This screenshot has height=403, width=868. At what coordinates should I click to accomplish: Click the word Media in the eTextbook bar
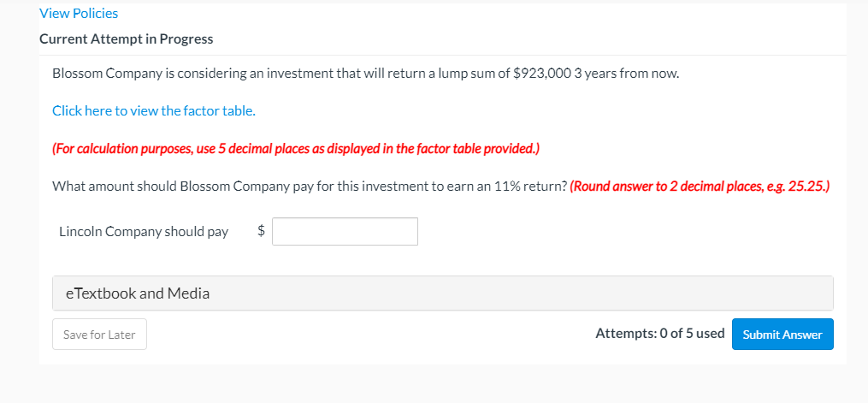(x=188, y=293)
